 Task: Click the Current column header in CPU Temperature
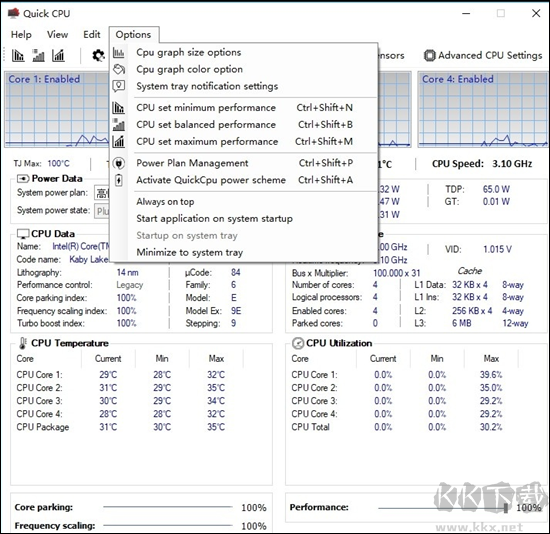(x=108, y=359)
